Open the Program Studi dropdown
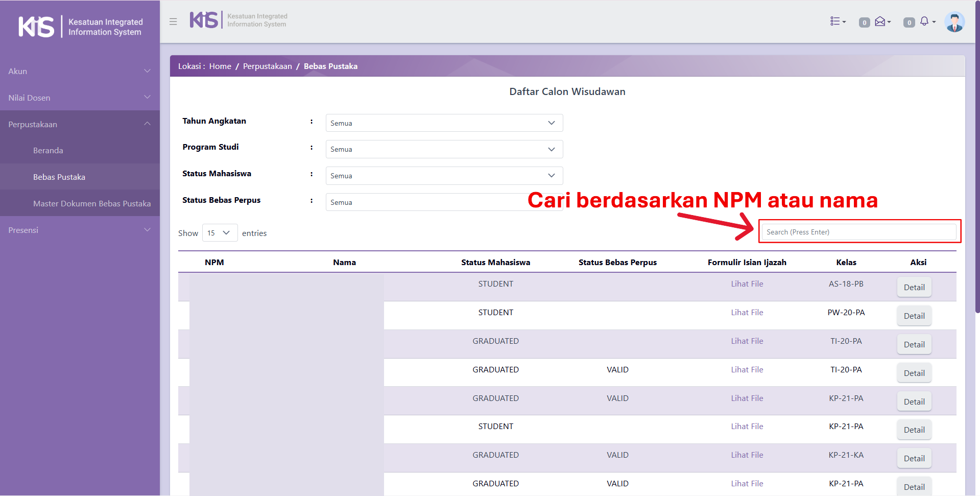Image resolution: width=980 pixels, height=496 pixels. 444,149
